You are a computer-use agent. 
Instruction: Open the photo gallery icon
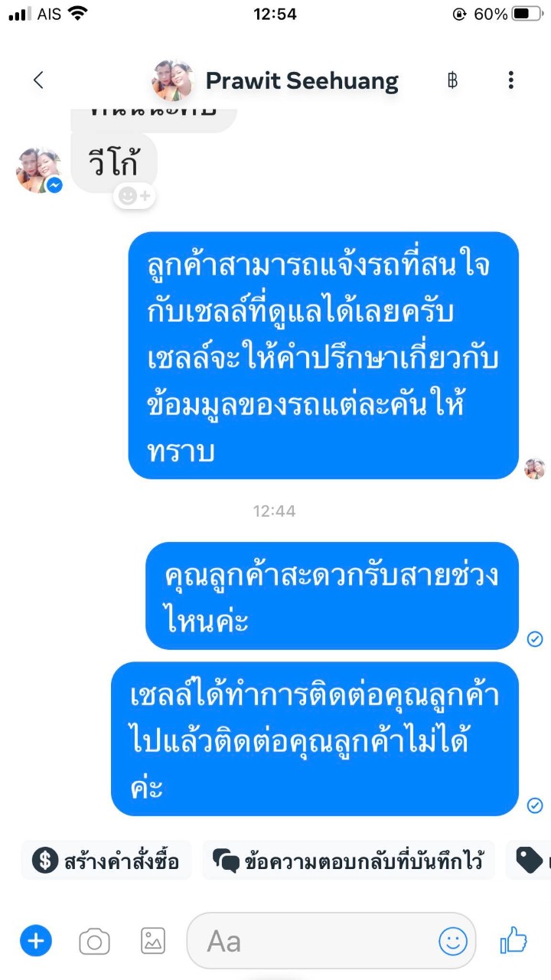[x=153, y=941]
